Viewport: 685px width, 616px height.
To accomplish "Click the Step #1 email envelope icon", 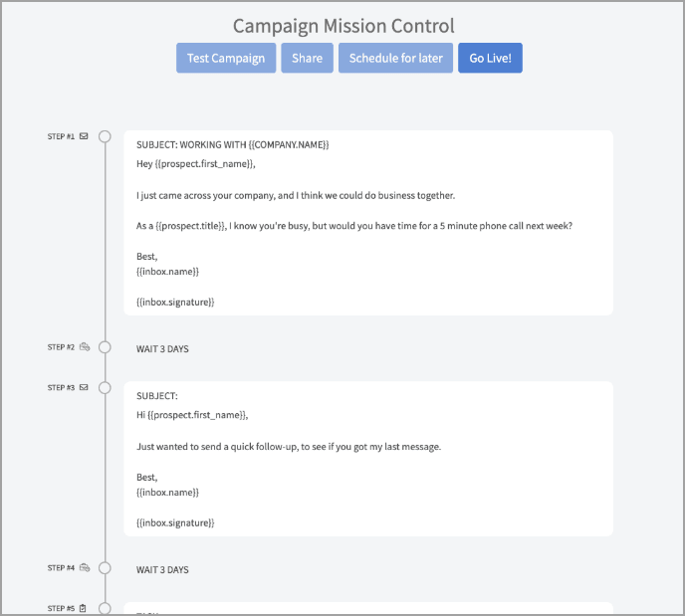I will tap(84, 136).
